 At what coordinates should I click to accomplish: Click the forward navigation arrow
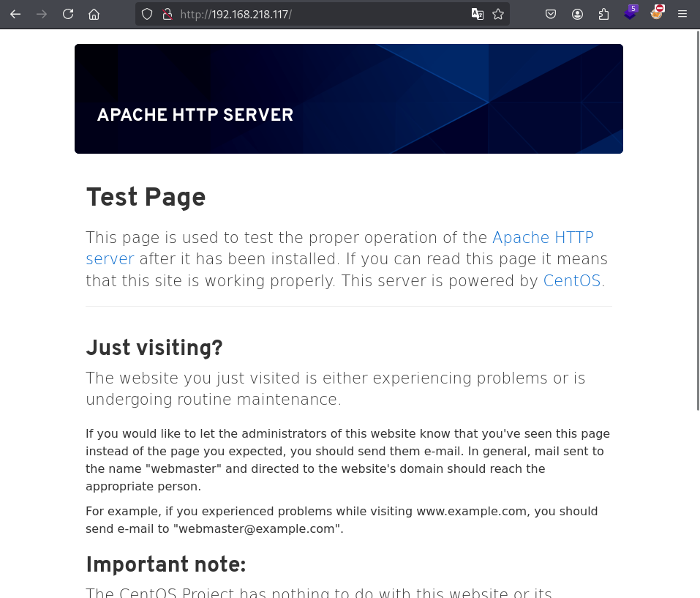[42, 15]
